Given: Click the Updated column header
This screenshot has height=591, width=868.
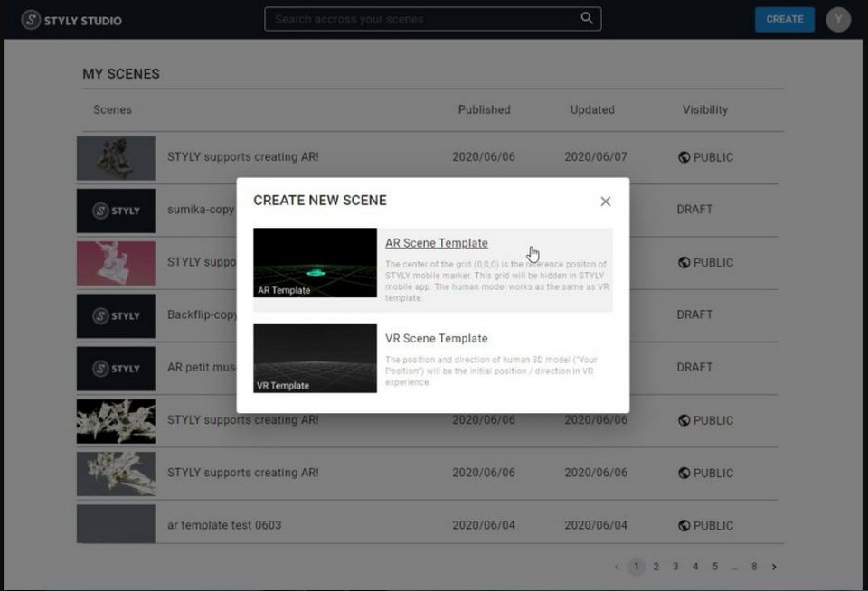Looking at the screenshot, I should pos(592,109).
